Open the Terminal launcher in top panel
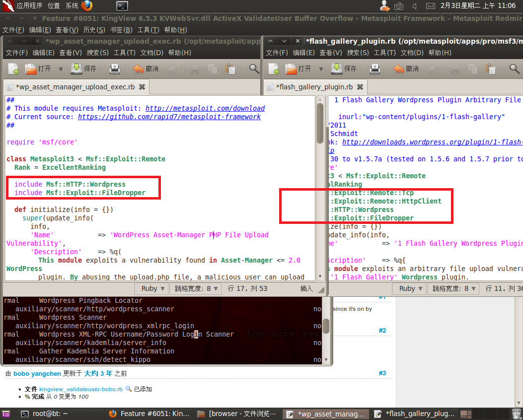This screenshot has height=420, width=523. point(122,6)
